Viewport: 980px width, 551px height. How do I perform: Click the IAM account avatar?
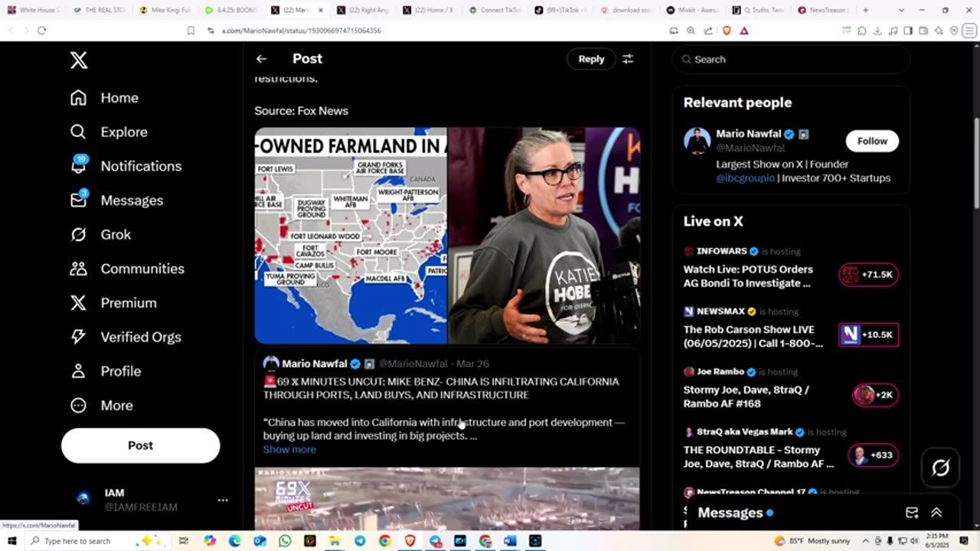(x=83, y=499)
